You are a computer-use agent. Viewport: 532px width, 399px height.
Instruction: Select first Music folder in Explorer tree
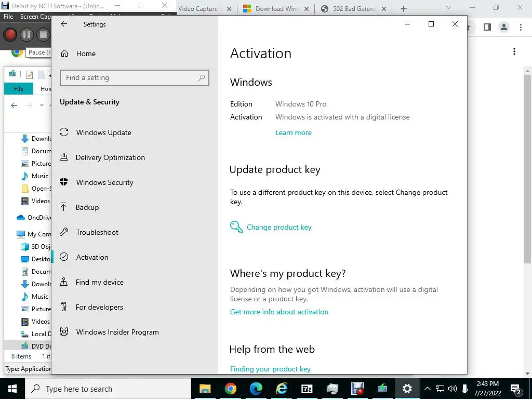pyautogui.click(x=35, y=176)
